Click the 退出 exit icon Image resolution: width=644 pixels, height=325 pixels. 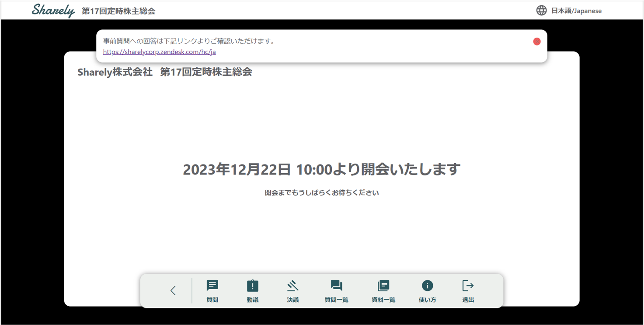[x=468, y=286]
